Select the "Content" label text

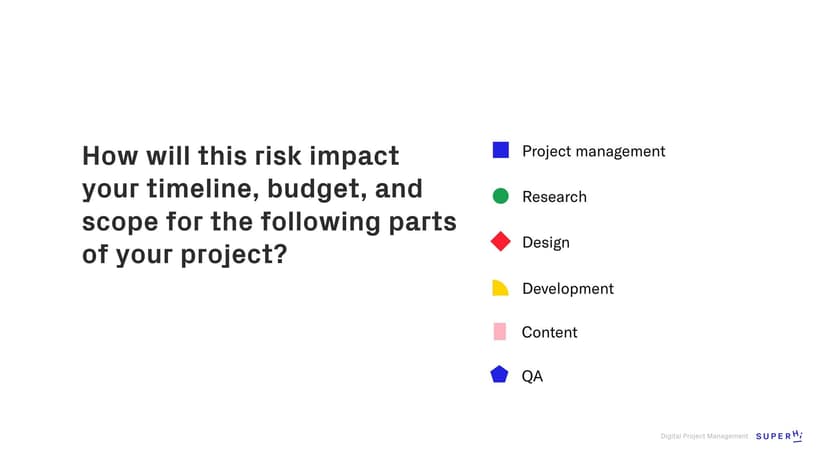click(x=549, y=332)
